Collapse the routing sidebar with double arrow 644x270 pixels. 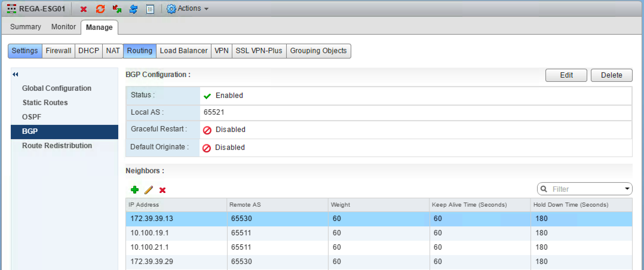click(16, 74)
